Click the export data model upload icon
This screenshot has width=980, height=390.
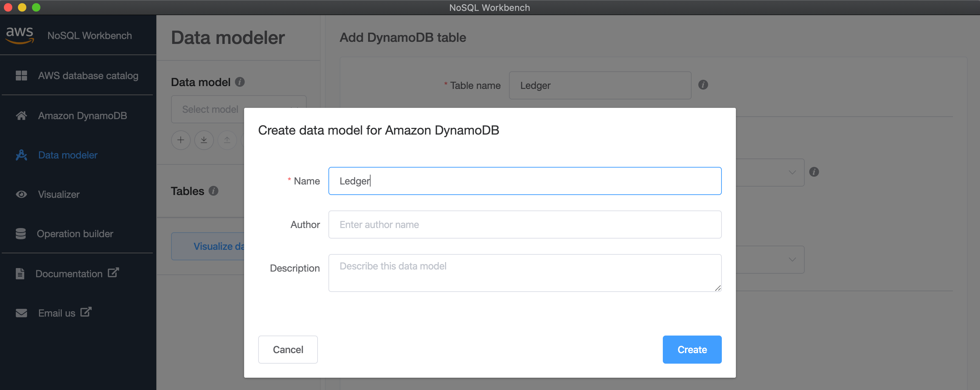point(227,140)
